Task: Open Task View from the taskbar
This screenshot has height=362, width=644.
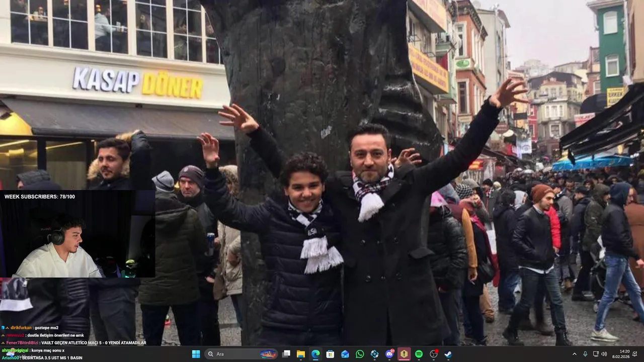Action: pyautogui.click(x=286, y=354)
